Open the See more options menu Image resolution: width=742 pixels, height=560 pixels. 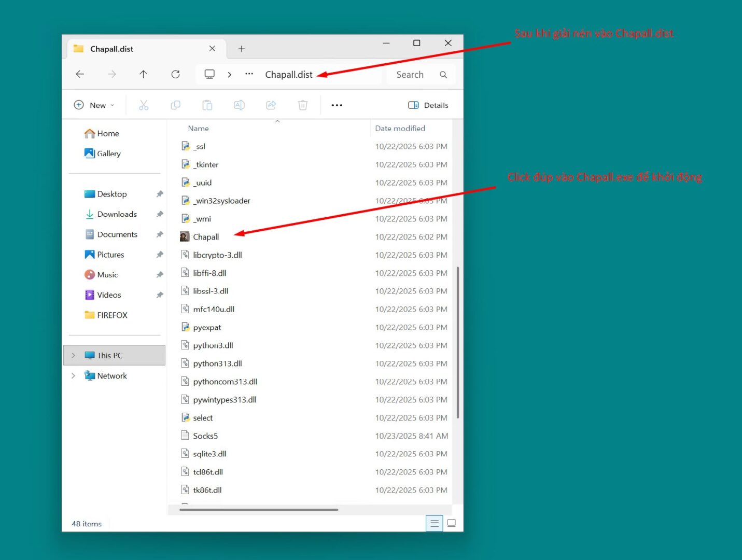(x=337, y=105)
